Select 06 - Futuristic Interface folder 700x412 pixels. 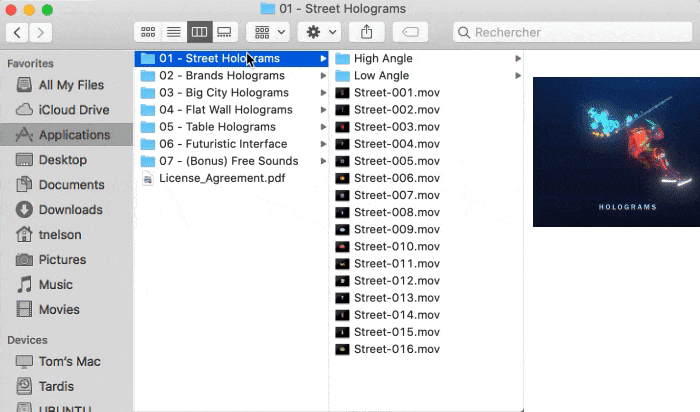pyautogui.click(x=231, y=144)
